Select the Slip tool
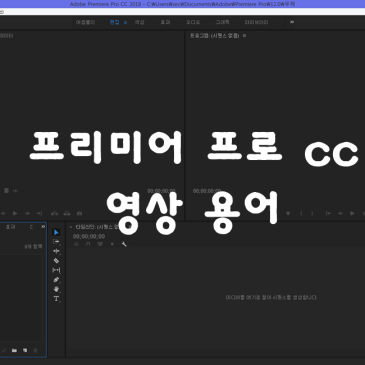Screen dimensions: 365x365 (56, 270)
